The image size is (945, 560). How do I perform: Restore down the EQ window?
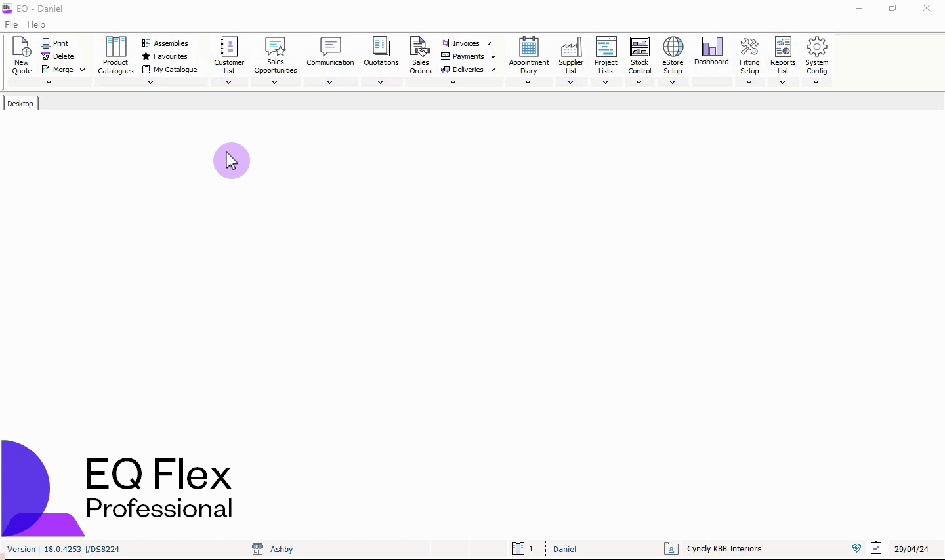pyautogui.click(x=892, y=9)
